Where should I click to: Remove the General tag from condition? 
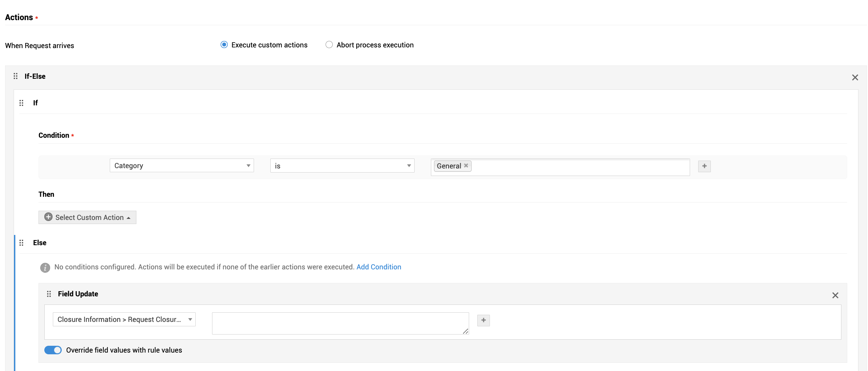point(466,166)
